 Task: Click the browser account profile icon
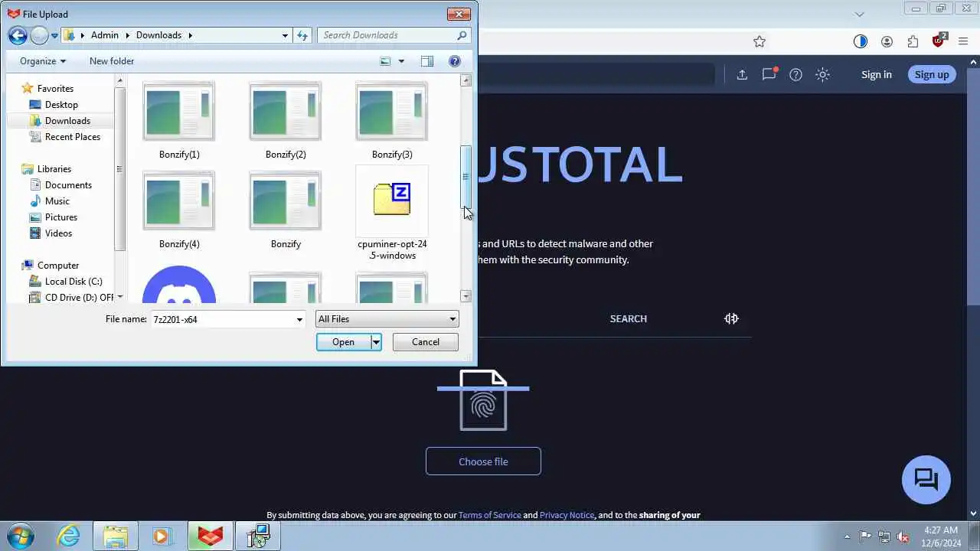pyautogui.click(x=887, y=42)
